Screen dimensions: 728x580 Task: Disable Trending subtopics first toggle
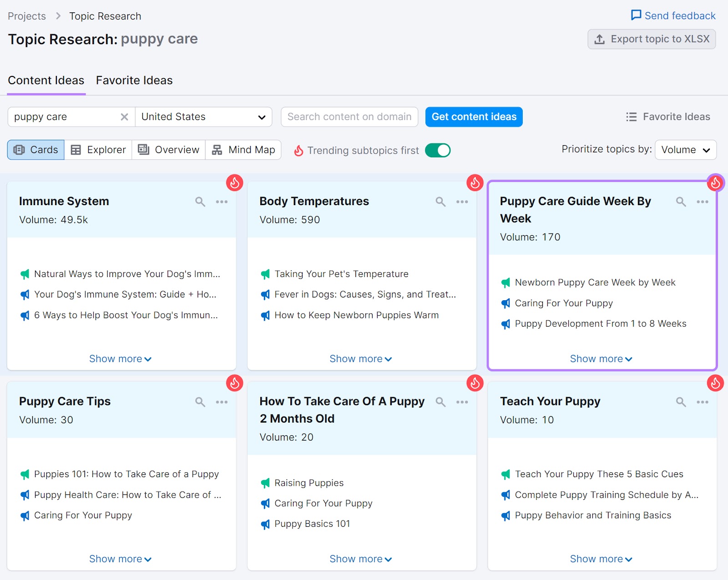pyautogui.click(x=437, y=150)
